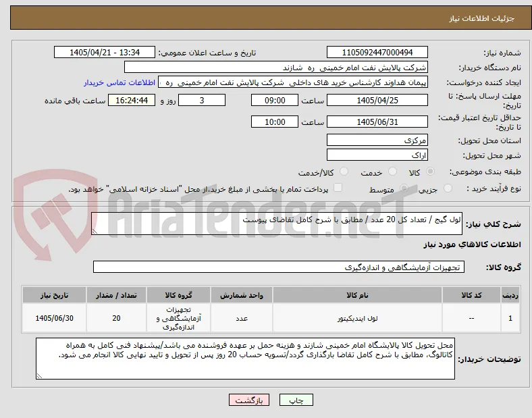The width and height of the screenshot is (532, 418).
Task: Click the price validity date 1405/06/31
Action: 377,122
